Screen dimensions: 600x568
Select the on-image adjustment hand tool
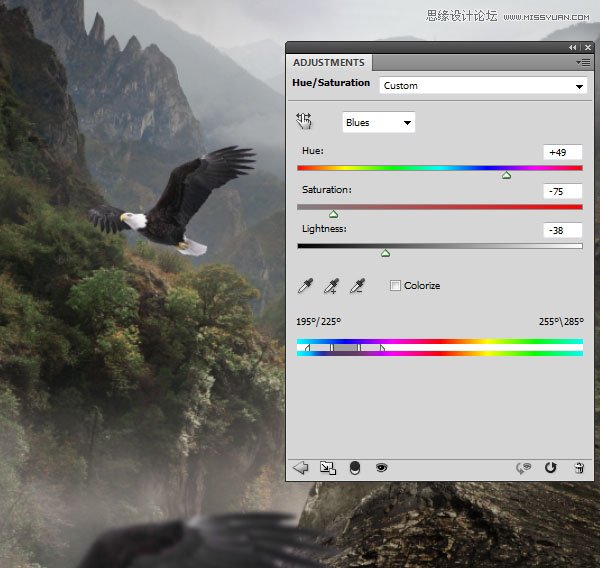(304, 121)
